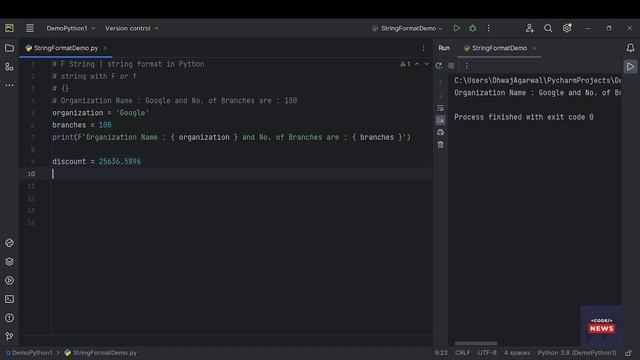Click the horizontal scrollbar in Run console
Image resolution: width=640 pixels, height=360 pixels.
tap(476, 343)
